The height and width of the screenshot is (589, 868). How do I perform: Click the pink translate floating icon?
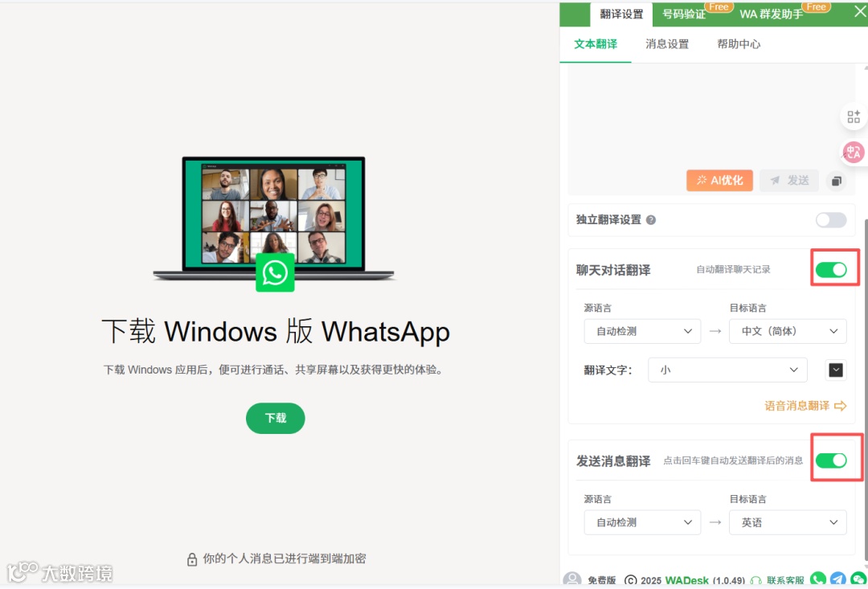point(854,152)
